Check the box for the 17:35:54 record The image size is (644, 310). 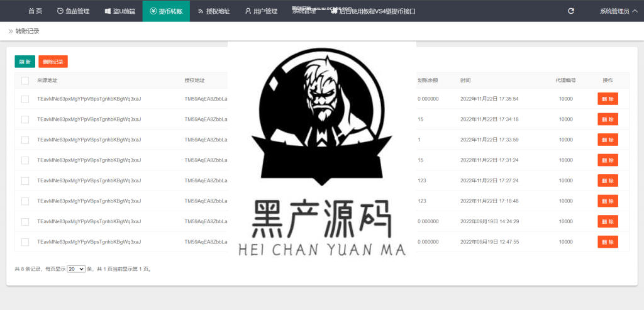(x=25, y=99)
